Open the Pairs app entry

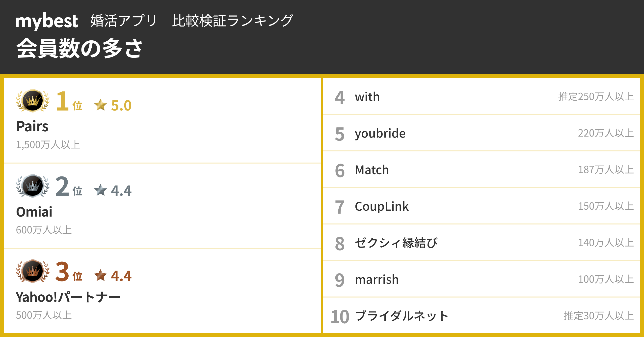point(32,126)
